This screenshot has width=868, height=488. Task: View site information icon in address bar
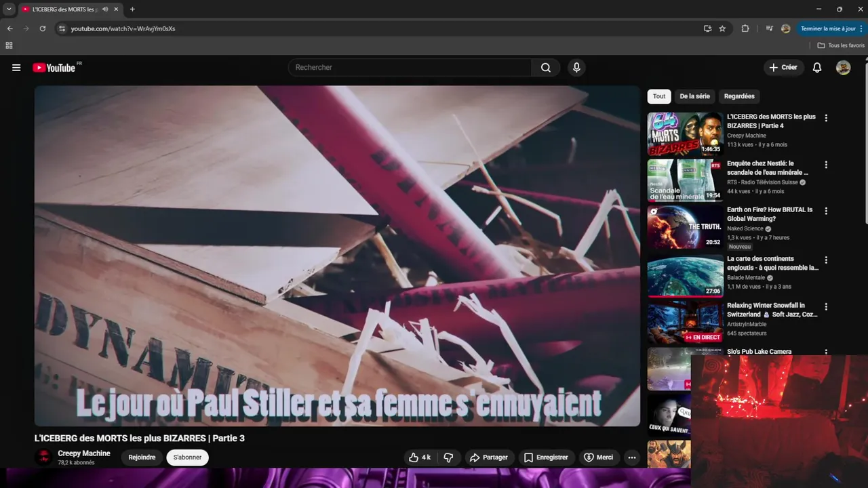tap(62, 28)
